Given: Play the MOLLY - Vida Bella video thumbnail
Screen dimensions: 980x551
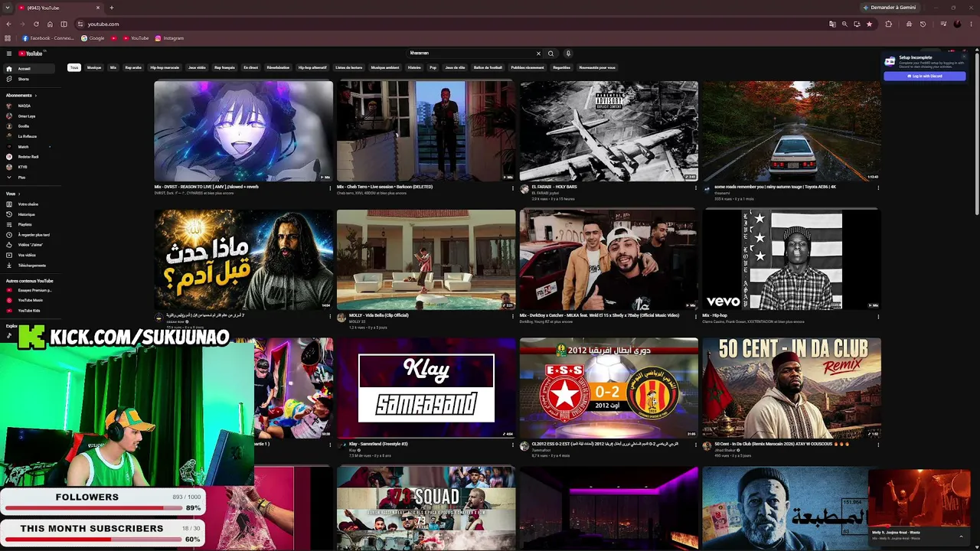Looking at the screenshot, I should (426, 259).
